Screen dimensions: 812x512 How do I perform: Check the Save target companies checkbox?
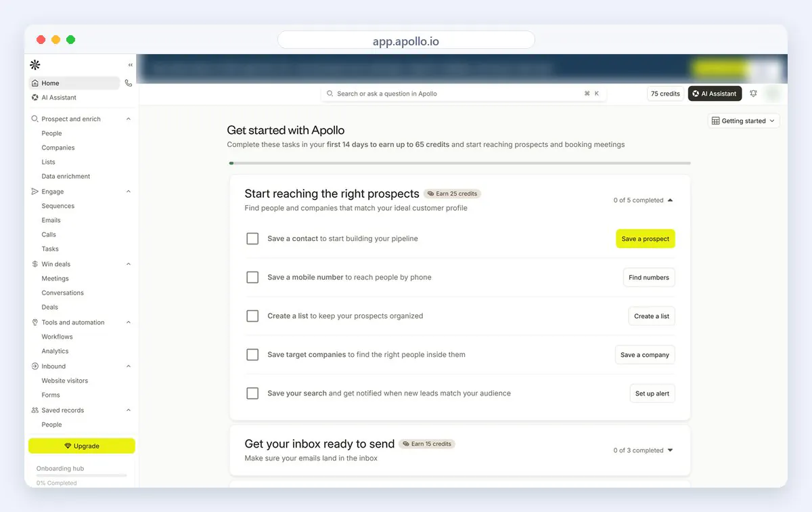(x=252, y=354)
